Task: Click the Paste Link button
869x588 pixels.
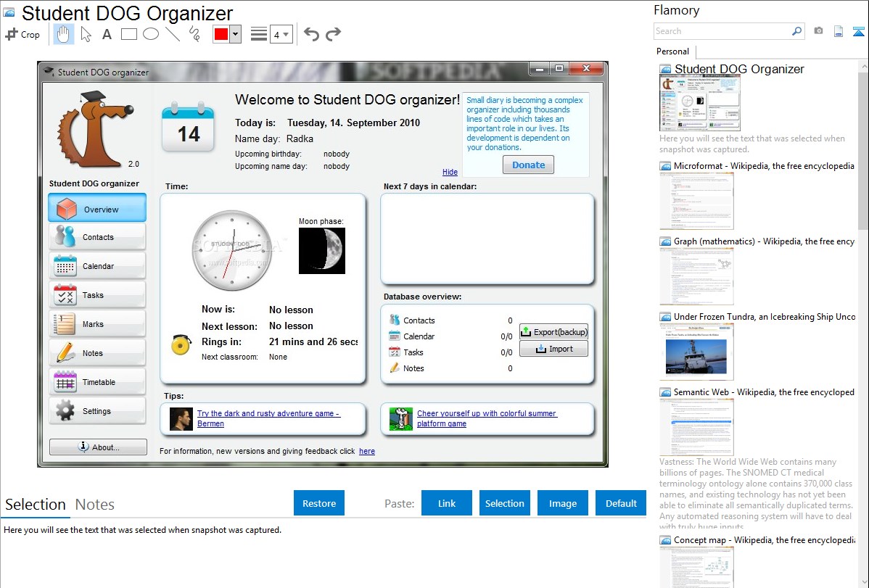Action: (x=446, y=503)
